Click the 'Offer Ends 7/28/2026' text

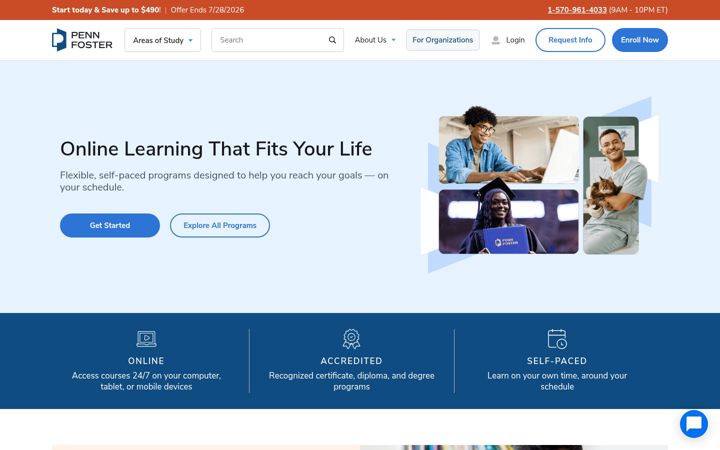(207, 10)
